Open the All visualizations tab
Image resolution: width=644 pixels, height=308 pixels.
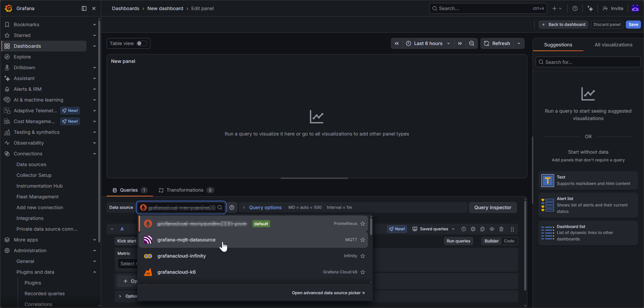tap(613, 45)
